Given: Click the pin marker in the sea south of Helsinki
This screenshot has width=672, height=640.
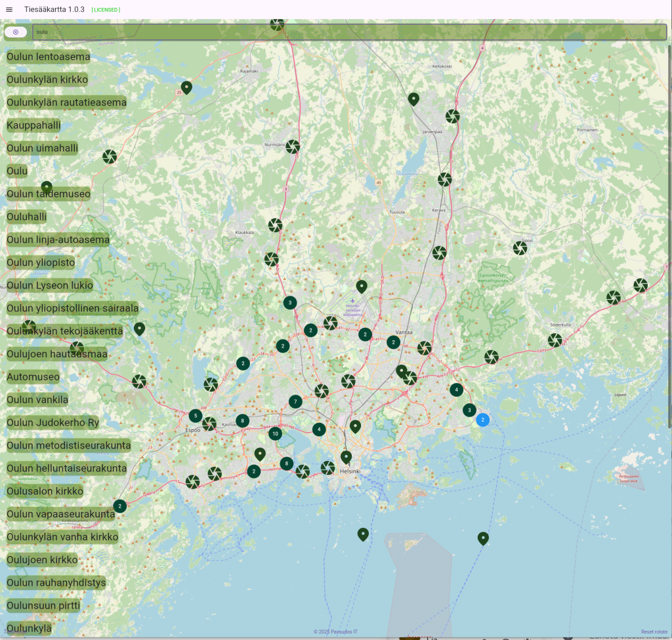Looking at the screenshot, I should click(x=363, y=534).
